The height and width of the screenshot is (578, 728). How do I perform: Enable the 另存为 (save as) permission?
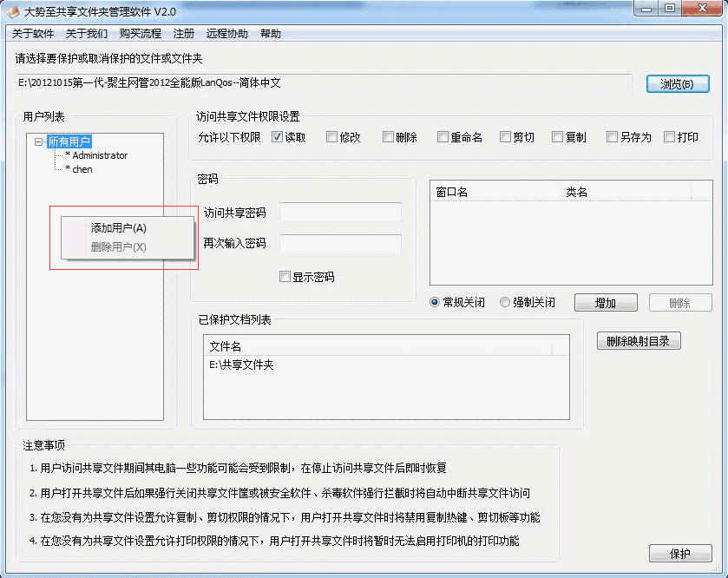[x=611, y=136]
